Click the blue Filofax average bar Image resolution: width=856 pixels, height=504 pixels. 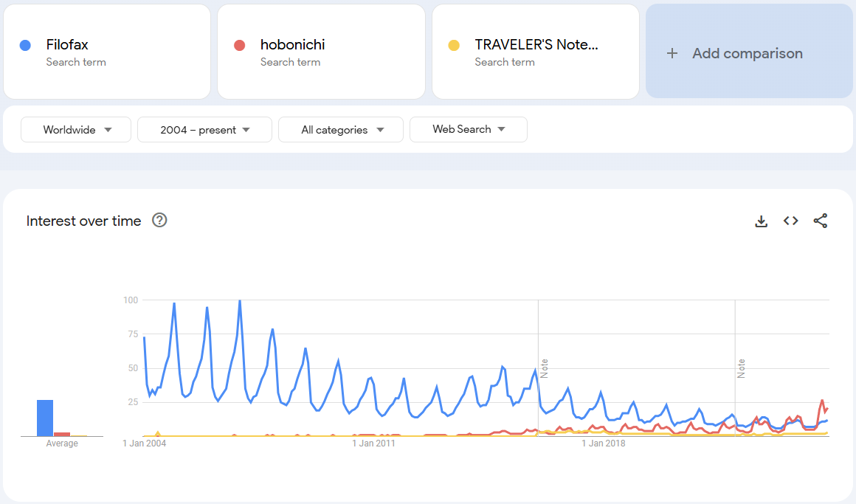point(45,418)
